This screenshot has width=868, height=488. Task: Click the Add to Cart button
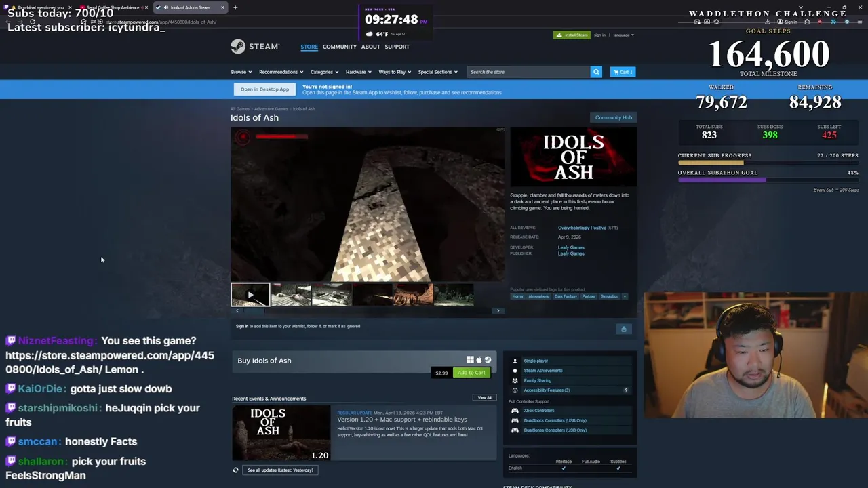(471, 373)
